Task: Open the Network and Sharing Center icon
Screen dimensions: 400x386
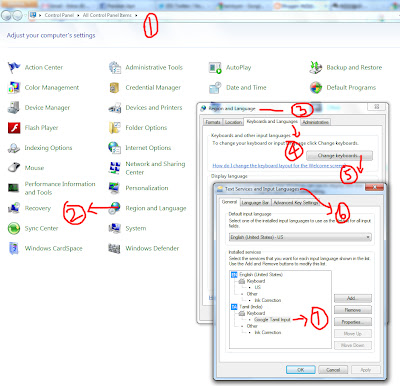Action: [115, 168]
